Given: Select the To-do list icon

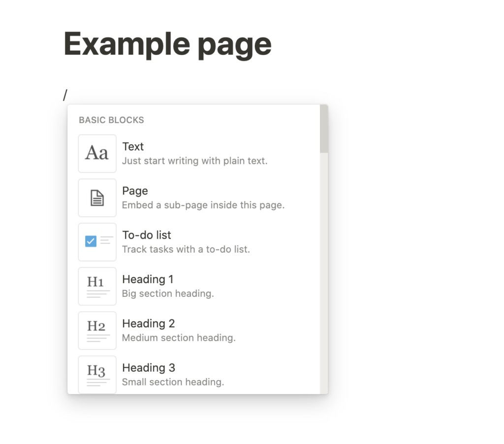Looking at the screenshot, I should [x=97, y=242].
